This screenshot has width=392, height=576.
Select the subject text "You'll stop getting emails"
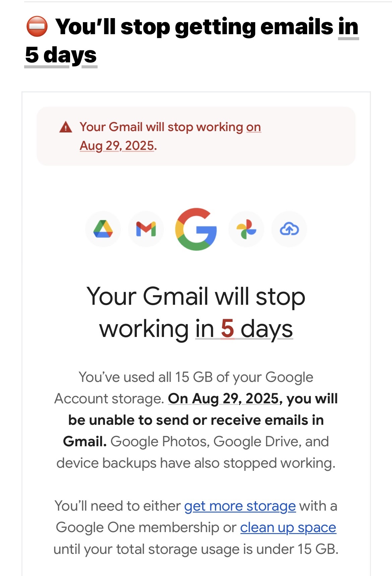pos(194,26)
